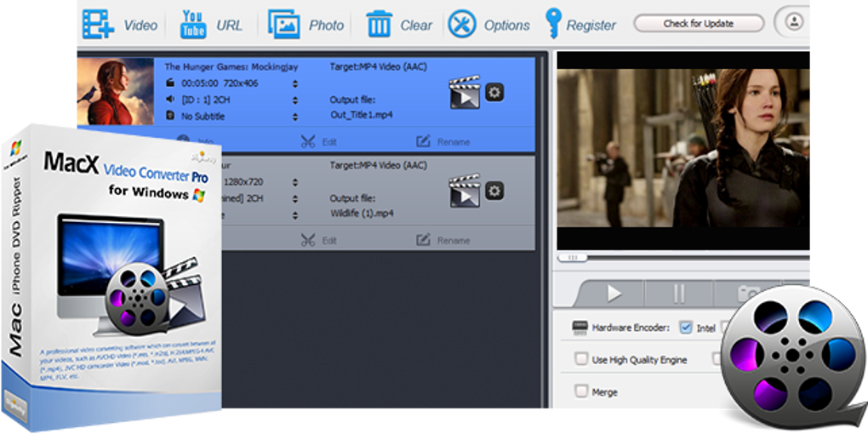The image size is (868, 434).
Task: Expand the [ID : 1] 2CH audio dropdown
Action: point(295,100)
